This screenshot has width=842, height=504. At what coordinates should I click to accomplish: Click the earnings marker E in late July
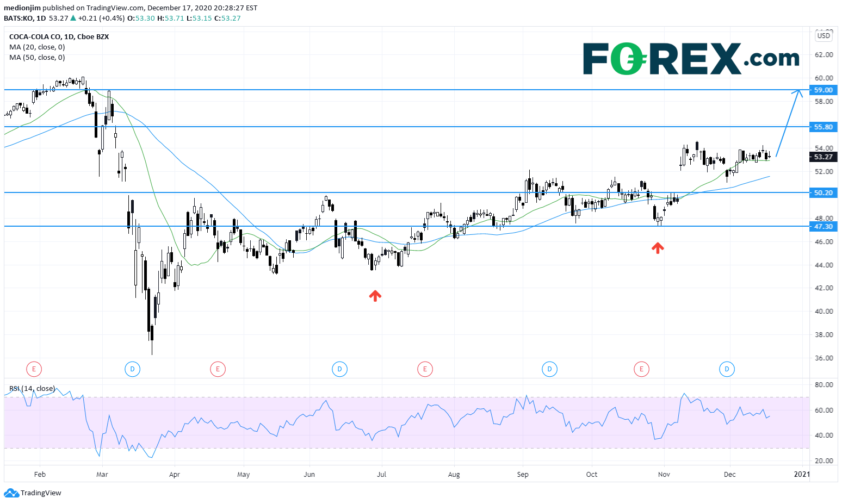point(424,370)
